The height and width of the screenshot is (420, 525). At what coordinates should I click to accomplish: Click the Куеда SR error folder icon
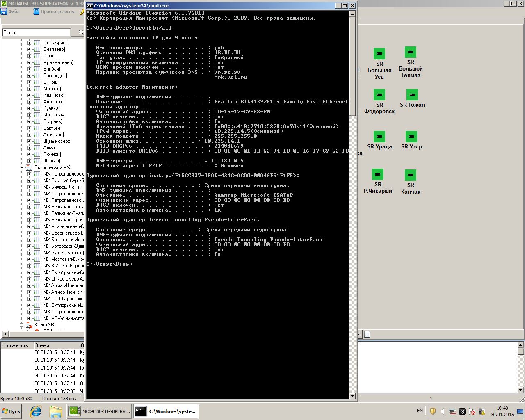(x=29, y=325)
